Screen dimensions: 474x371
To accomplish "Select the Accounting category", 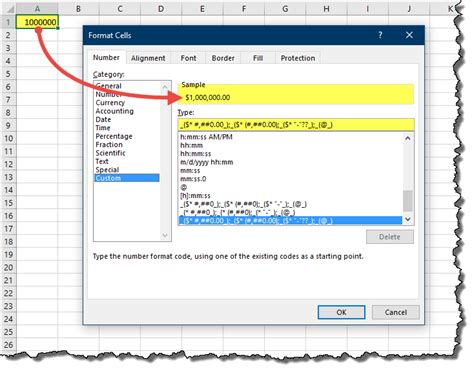I will tap(114, 111).
